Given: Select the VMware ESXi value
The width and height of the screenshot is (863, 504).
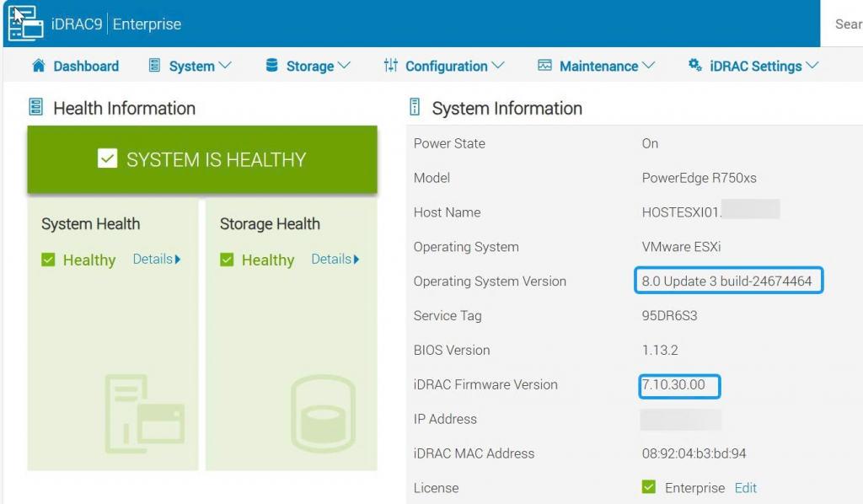Looking at the screenshot, I should click(x=681, y=246).
